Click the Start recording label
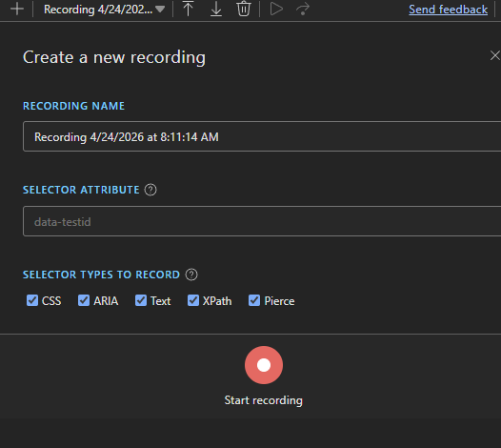 pyautogui.click(x=264, y=400)
